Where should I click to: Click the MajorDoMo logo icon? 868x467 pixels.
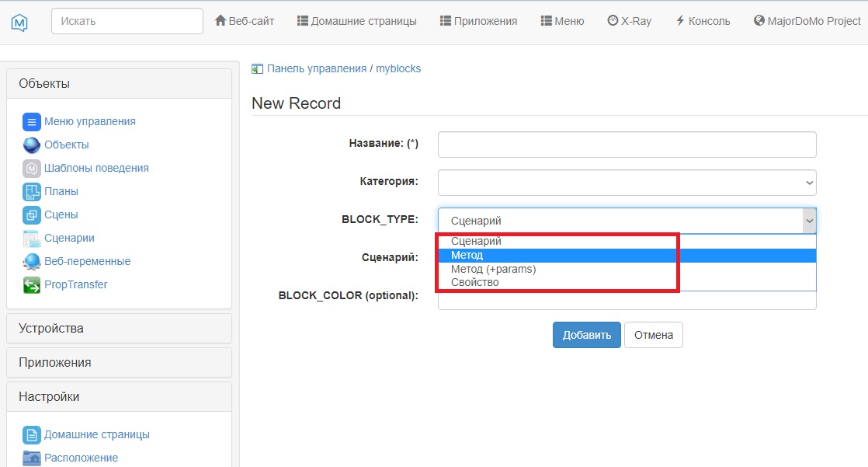[19, 22]
